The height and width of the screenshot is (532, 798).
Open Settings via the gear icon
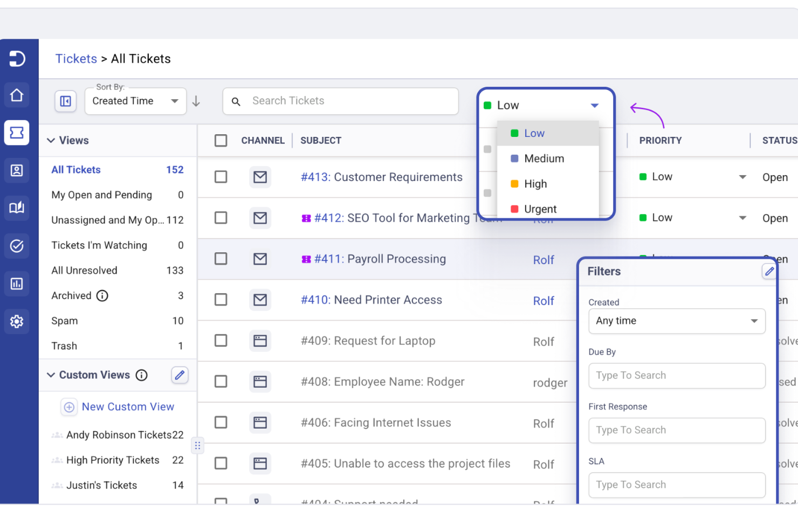tap(17, 321)
